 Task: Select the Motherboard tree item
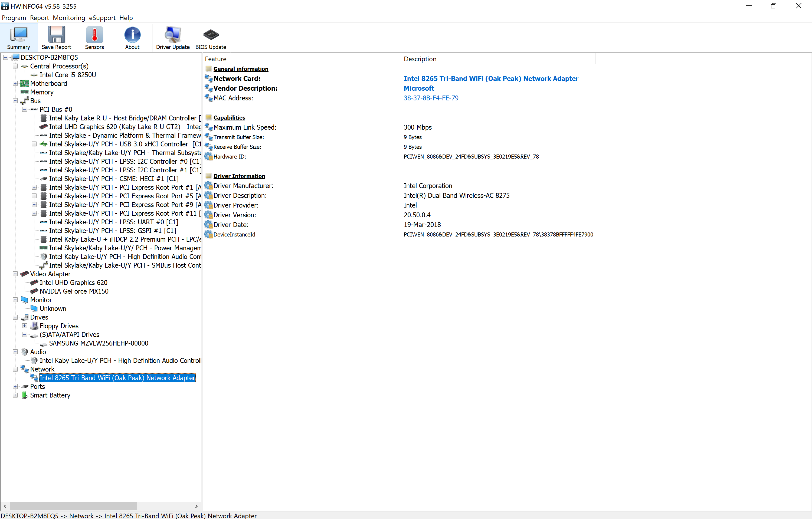48,83
